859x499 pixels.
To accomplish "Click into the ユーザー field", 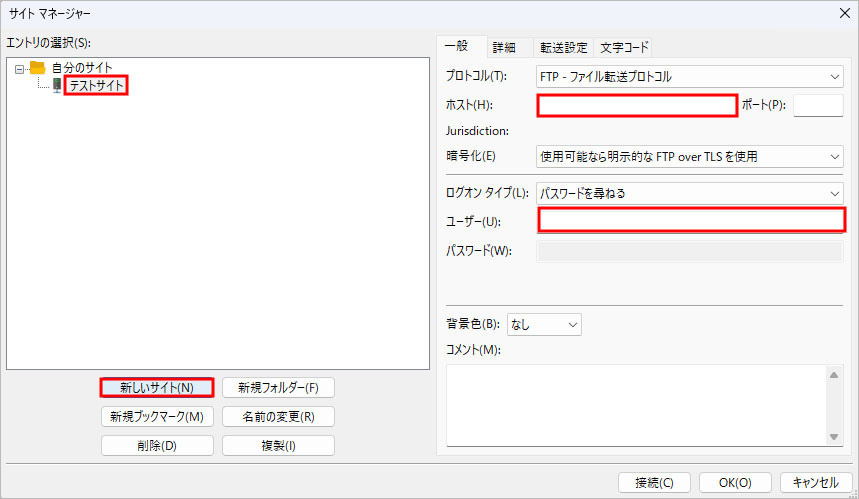I will tap(691, 220).
